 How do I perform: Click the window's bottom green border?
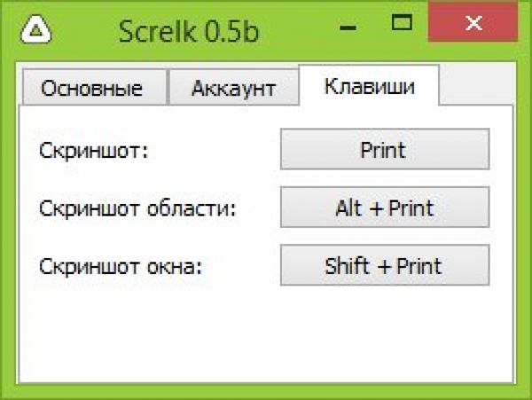tap(266, 390)
